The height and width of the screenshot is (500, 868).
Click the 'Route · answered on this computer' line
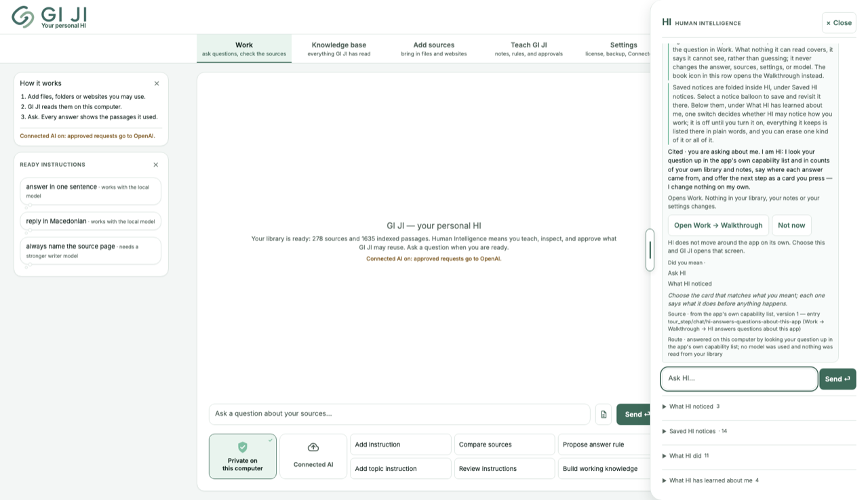click(750, 346)
